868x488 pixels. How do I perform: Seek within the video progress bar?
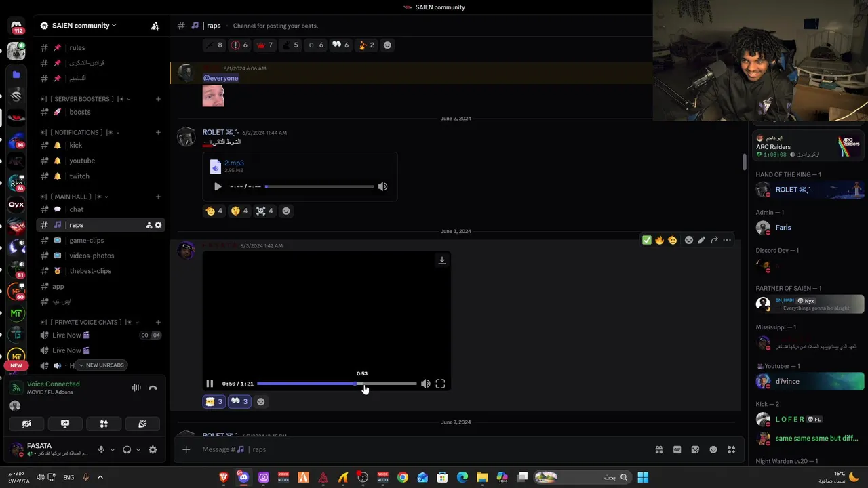coord(336,384)
